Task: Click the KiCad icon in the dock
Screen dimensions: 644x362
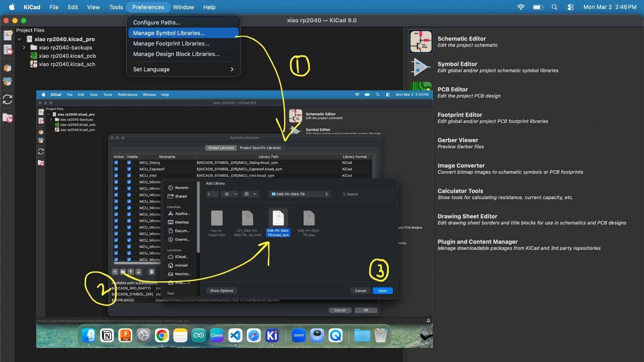Action: [x=272, y=335]
